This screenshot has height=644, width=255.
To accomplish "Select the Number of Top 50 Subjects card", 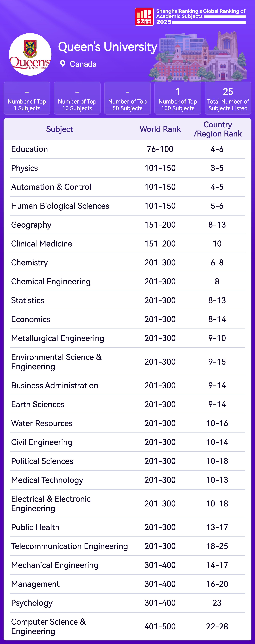I will (x=127, y=98).
